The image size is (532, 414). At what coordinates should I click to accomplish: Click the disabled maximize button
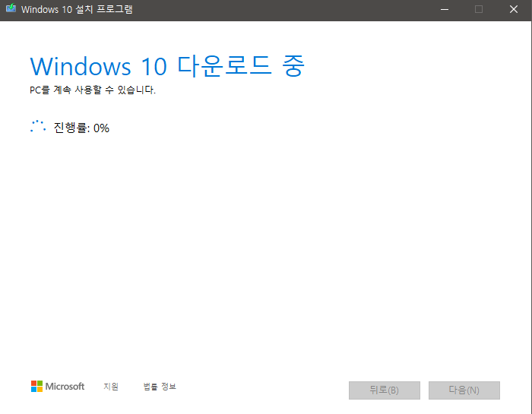(479, 9)
